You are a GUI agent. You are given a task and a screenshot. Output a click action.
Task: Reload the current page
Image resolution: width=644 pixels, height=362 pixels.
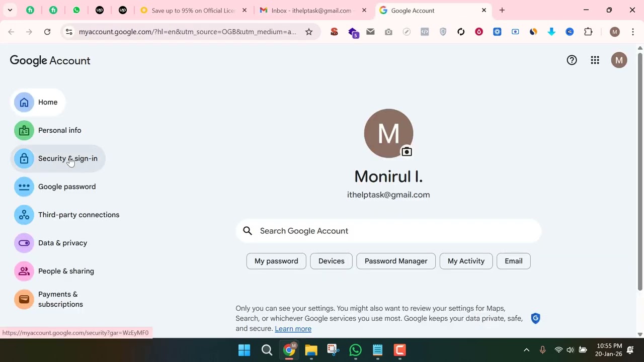[x=47, y=32]
